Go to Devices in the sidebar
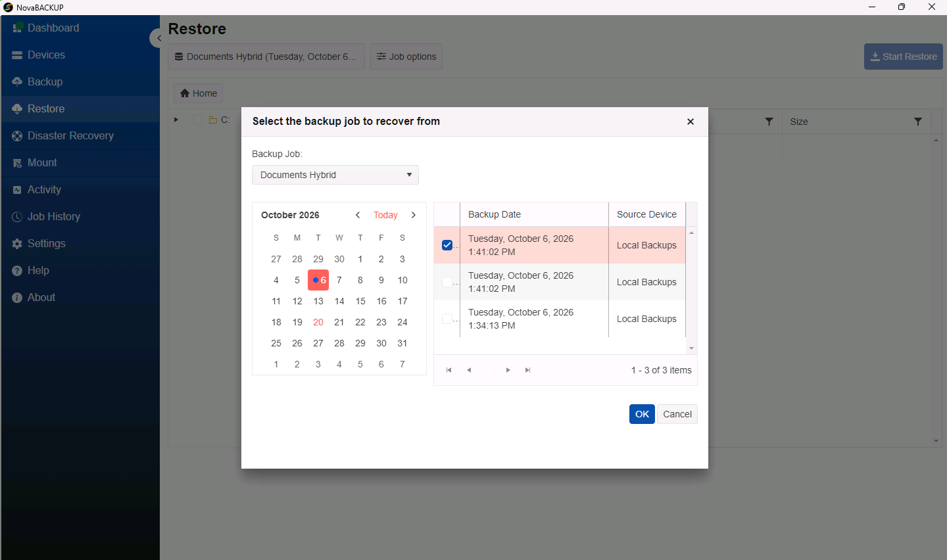 pos(80,55)
